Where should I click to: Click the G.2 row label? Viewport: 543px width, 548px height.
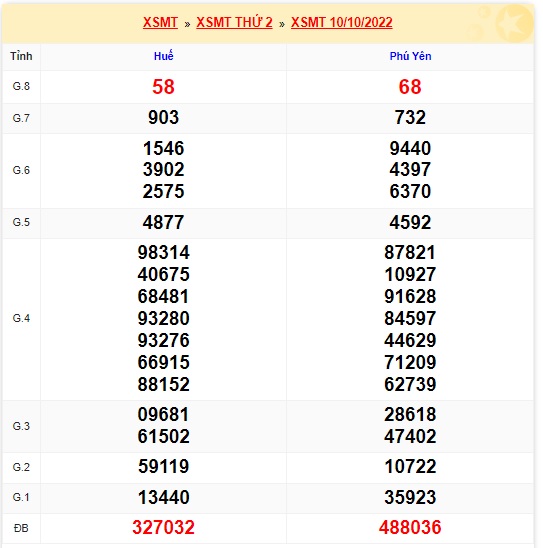pyautogui.click(x=21, y=467)
